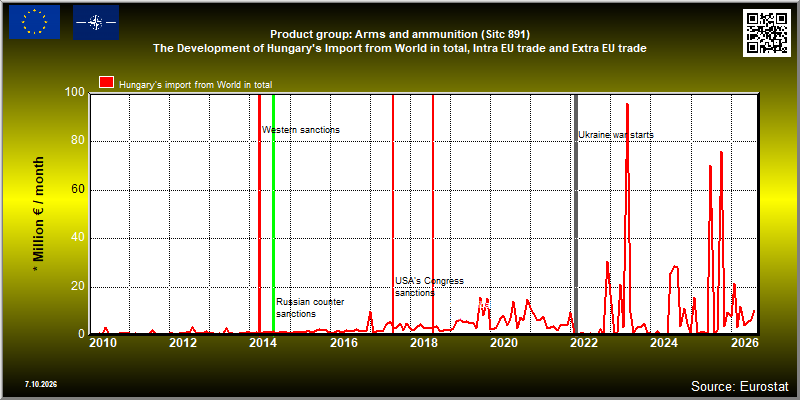Click the USA's Congress sanctions annotation
This screenshot has height=400, width=800.
pos(429,287)
